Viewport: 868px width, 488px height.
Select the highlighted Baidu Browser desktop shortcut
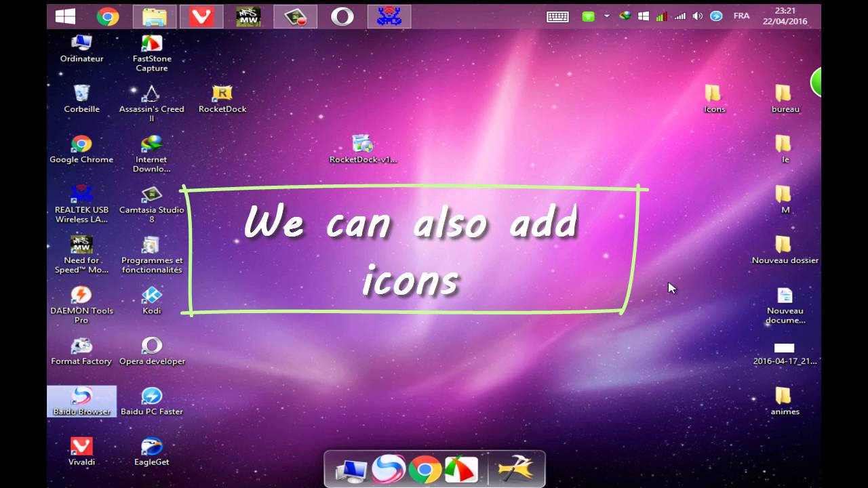coord(81,401)
